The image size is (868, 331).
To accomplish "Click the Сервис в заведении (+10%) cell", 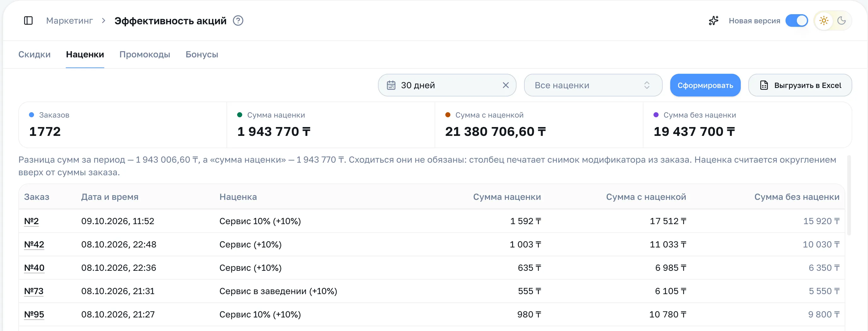I will coord(278,291).
